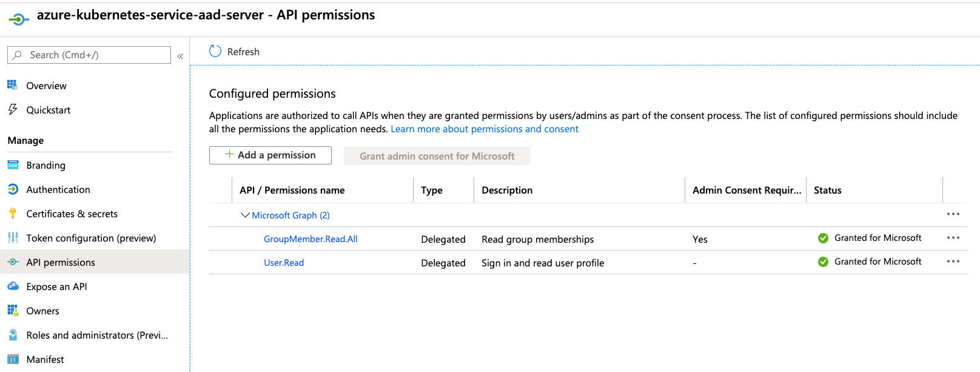Click the Yes admin consent value

[x=700, y=239]
